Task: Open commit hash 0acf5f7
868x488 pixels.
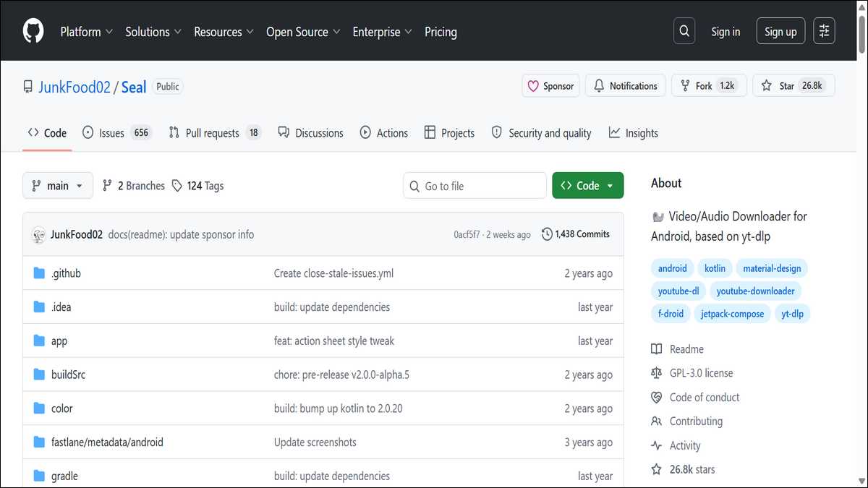Action: tap(467, 235)
